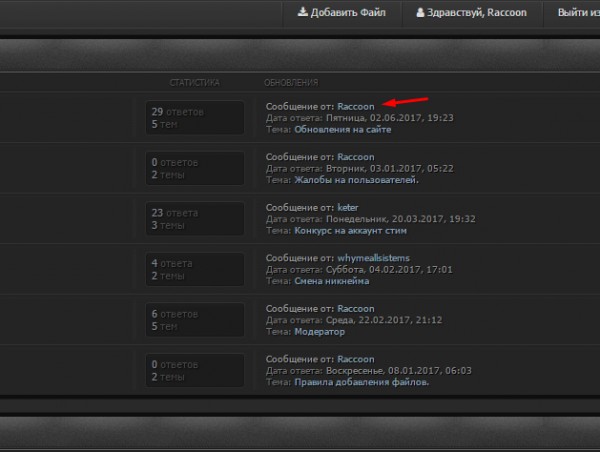The width and height of the screenshot is (600, 452).
Task: Click the date Вторник, 03.01.2017, 05:22
Action: 390,168
